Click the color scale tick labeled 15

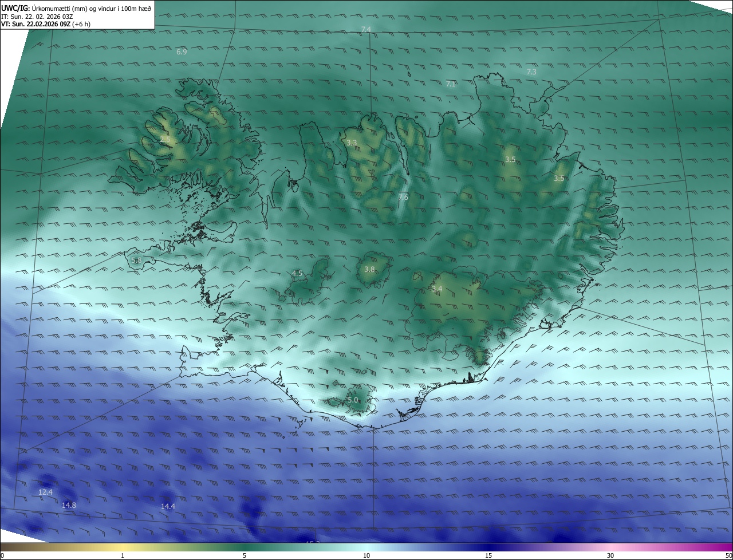coord(488,555)
